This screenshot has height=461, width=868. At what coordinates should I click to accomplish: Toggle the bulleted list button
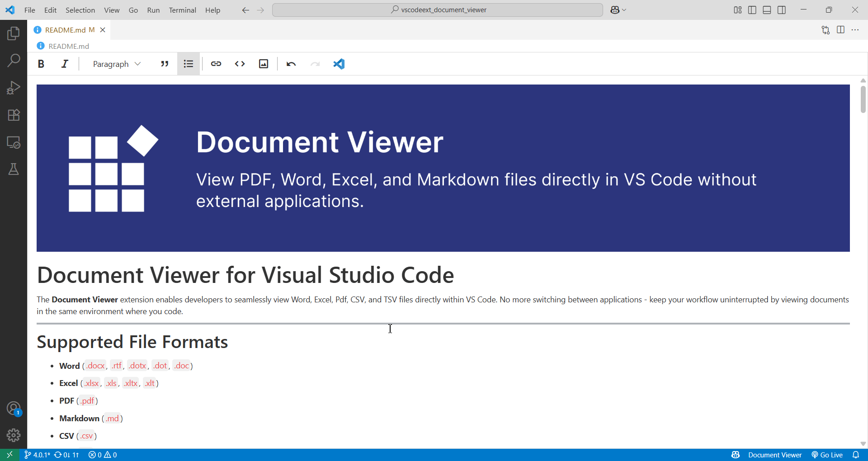pyautogui.click(x=189, y=64)
